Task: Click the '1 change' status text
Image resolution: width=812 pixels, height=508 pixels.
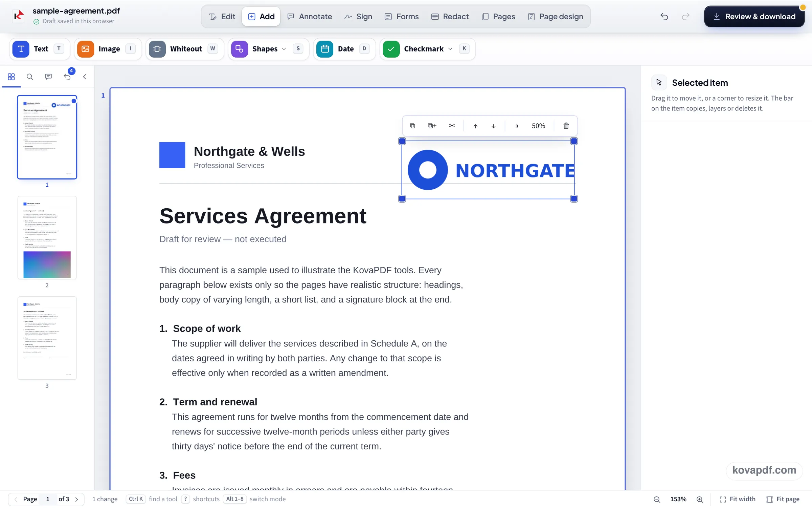Action: pyautogui.click(x=105, y=499)
